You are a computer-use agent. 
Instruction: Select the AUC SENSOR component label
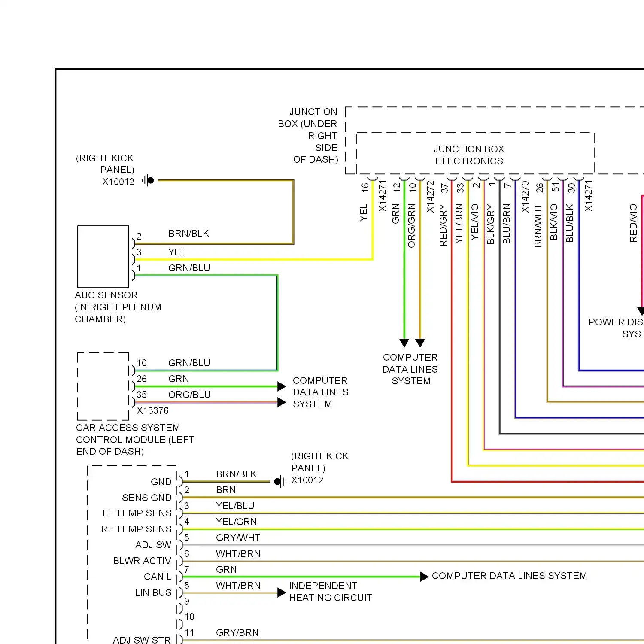coord(106,295)
